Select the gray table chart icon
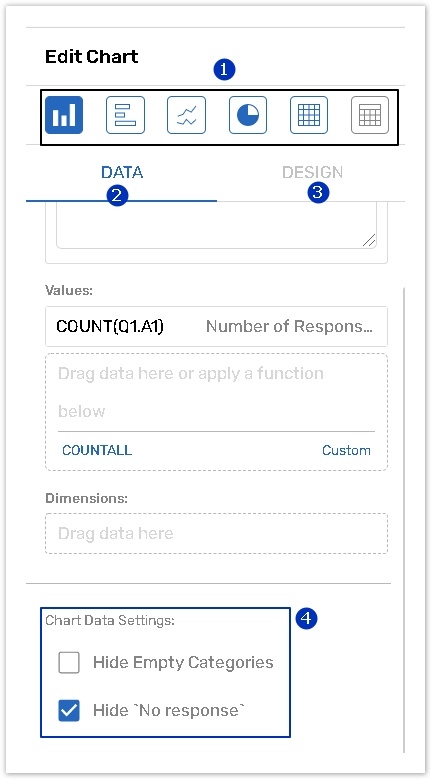 [x=370, y=115]
